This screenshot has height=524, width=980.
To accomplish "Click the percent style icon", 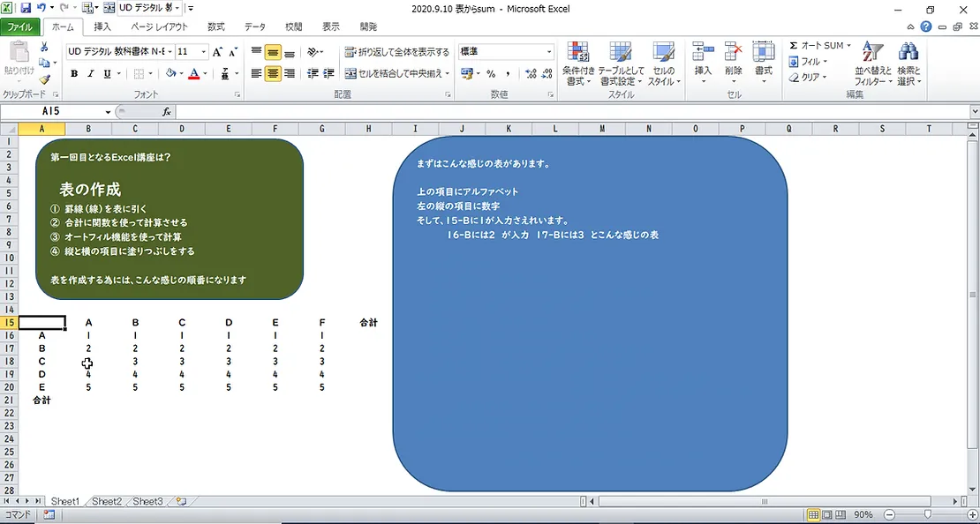I will tap(491, 73).
